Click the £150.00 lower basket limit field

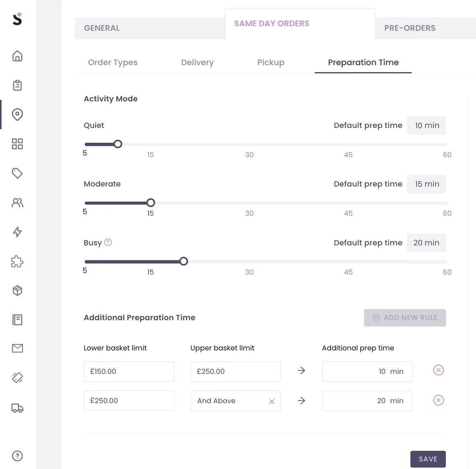(x=129, y=371)
